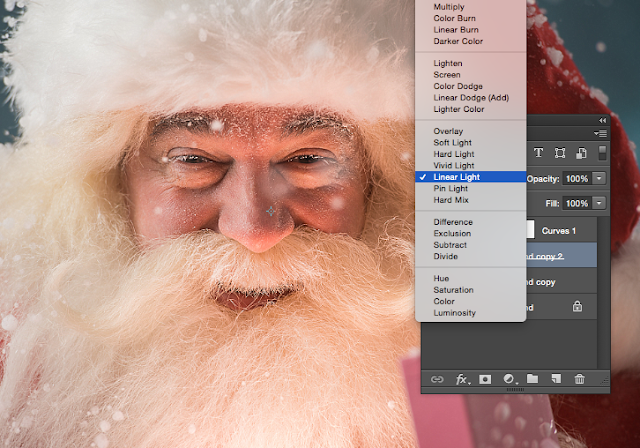This screenshot has width=640, height=448.
Task: Open the Opacity slider dropdown
Action: 599,178
